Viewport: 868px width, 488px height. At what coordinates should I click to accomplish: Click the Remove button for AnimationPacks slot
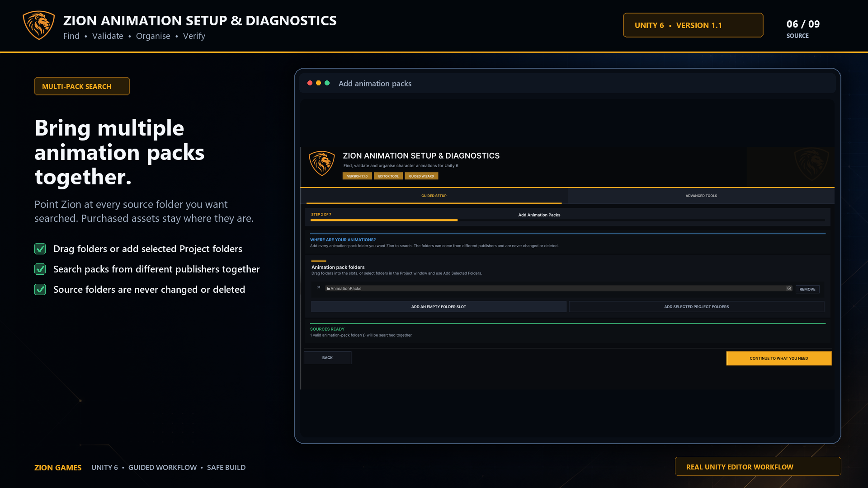tap(807, 289)
